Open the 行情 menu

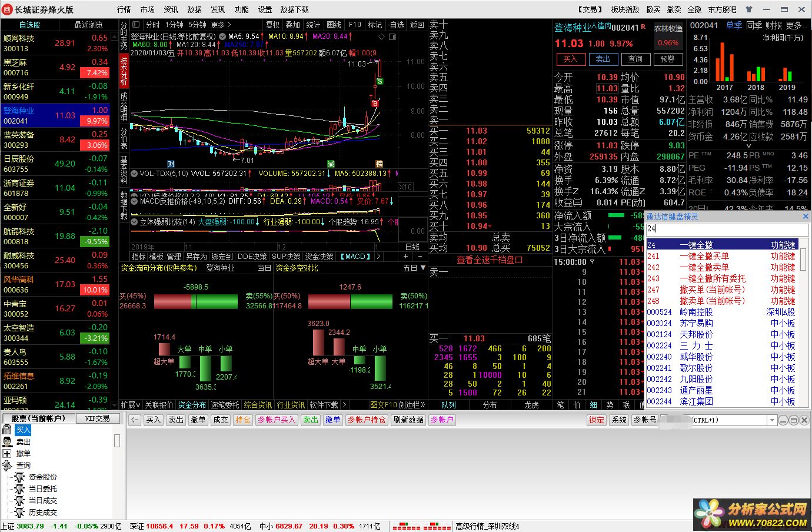click(x=124, y=9)
